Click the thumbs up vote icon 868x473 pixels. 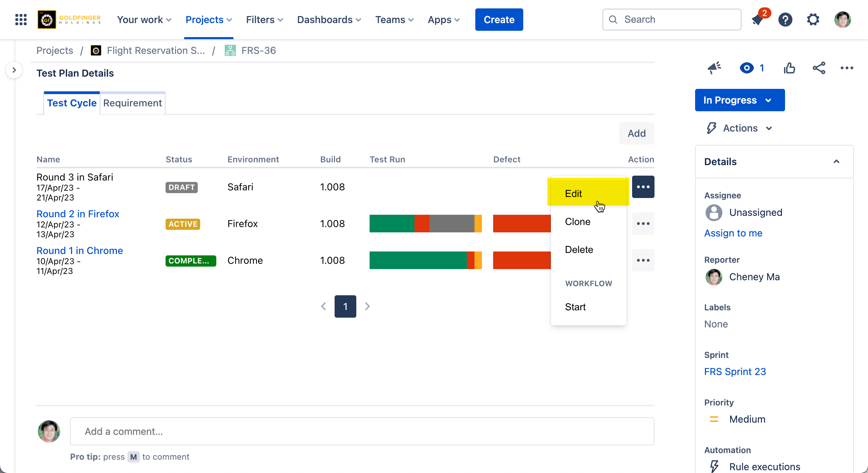[x=789, y=68]
